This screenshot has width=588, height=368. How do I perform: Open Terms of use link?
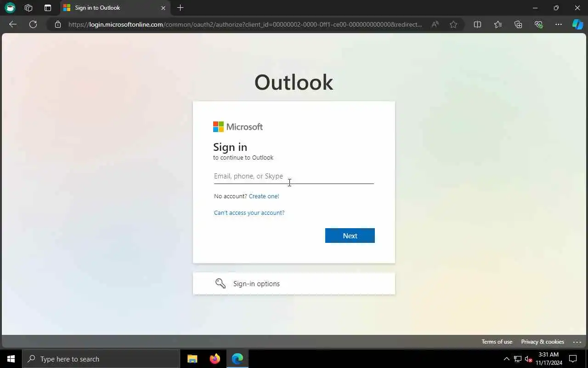pos(497,342)
